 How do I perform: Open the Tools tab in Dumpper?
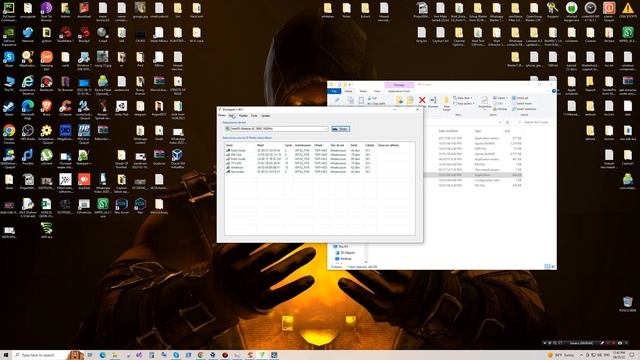[x=254, y=116]
